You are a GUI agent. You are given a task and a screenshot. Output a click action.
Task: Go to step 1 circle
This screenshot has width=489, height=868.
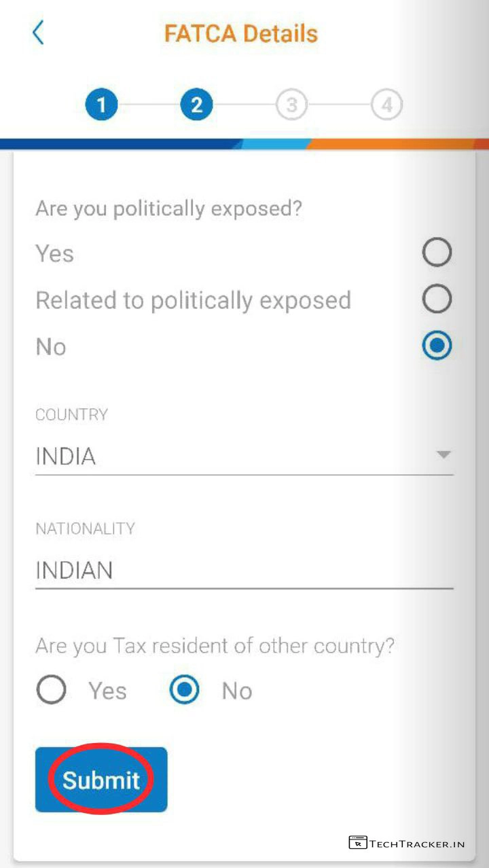[x=101, y=105]
